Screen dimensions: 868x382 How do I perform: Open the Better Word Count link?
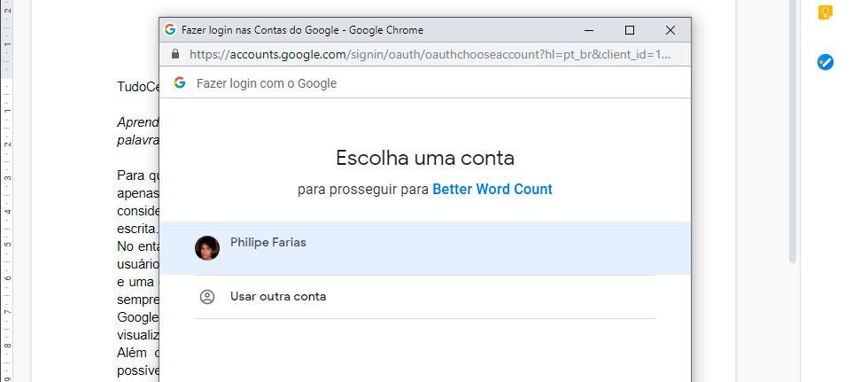point(492,189)
